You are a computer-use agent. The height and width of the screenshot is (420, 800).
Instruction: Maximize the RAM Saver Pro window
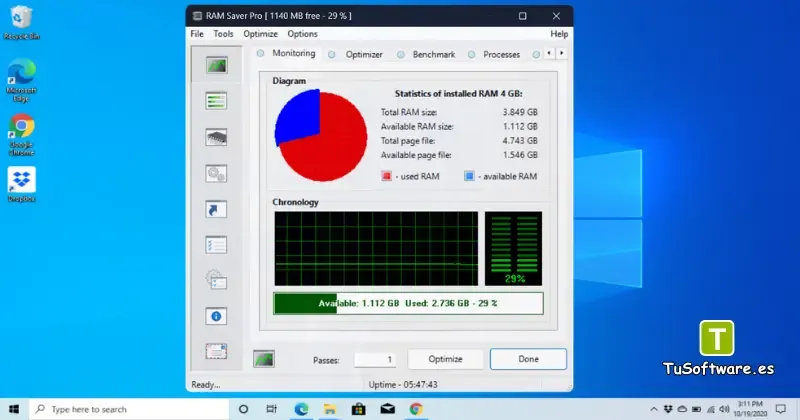pos(522,16)
